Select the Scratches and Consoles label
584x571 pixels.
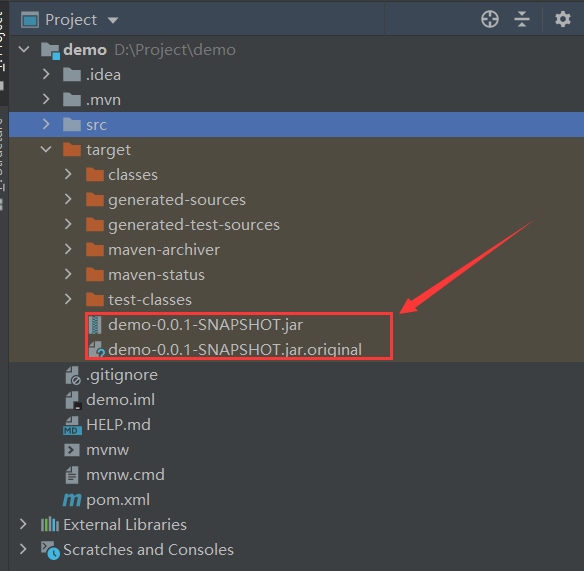point(148,549)
